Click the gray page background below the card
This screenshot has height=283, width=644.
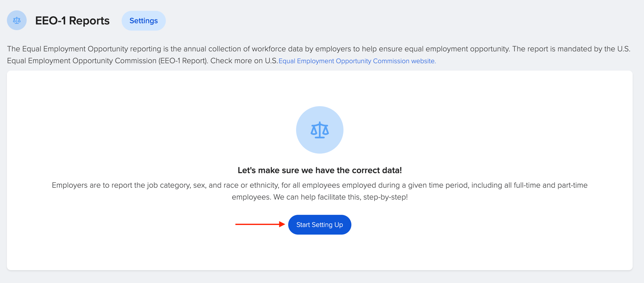(320, 277)
